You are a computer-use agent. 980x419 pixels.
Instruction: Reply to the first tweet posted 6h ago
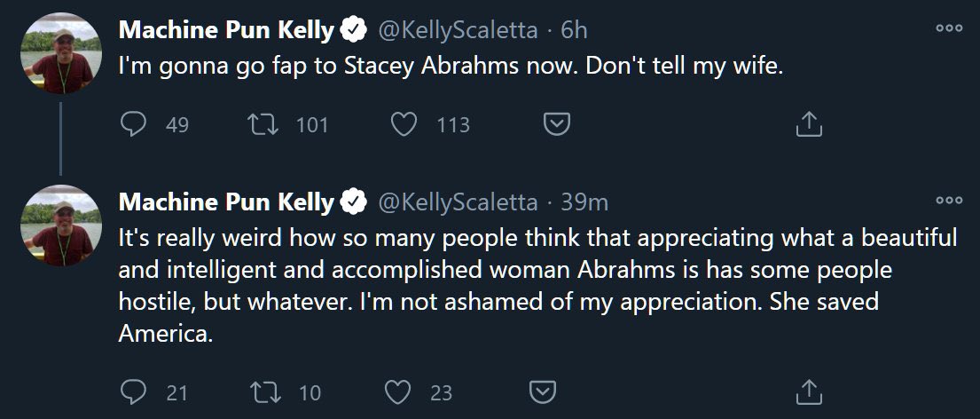click(132, 126)
